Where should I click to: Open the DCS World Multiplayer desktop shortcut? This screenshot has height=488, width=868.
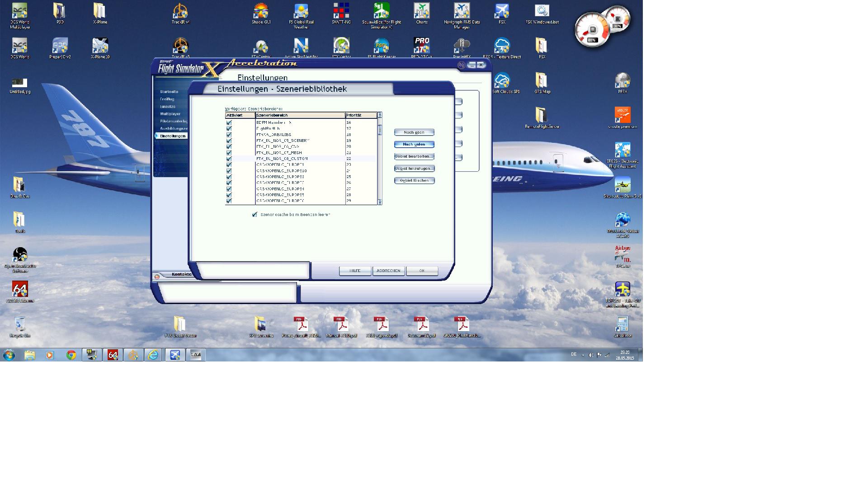click(x=20, y=15)
